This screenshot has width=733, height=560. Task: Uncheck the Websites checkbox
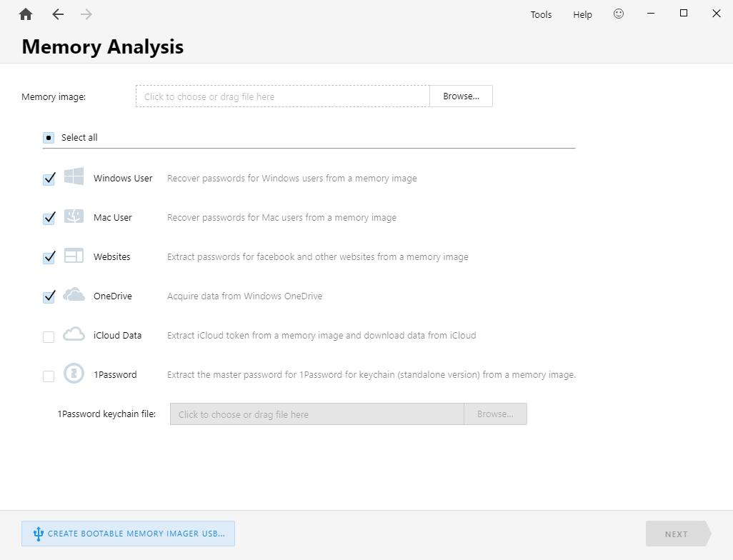pyautogui.click(x=49, y=257)
